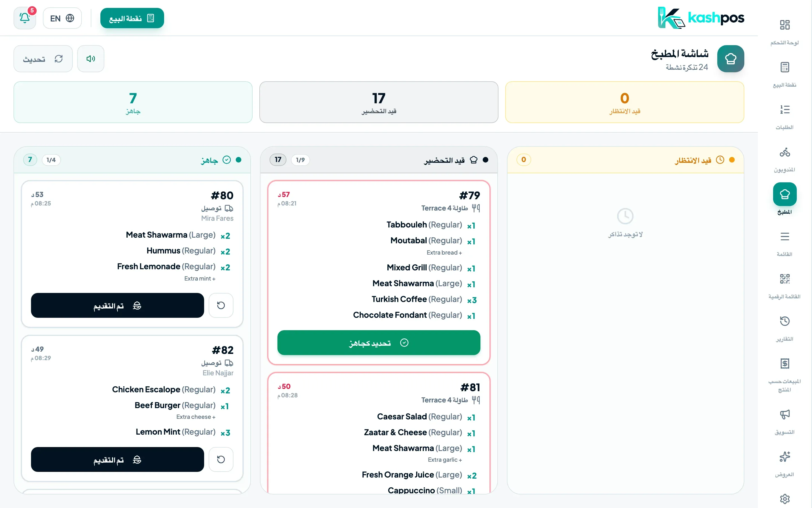Open the point of sale button in header
The height and width of the screenshot is (508, 812).
(132, 18)
